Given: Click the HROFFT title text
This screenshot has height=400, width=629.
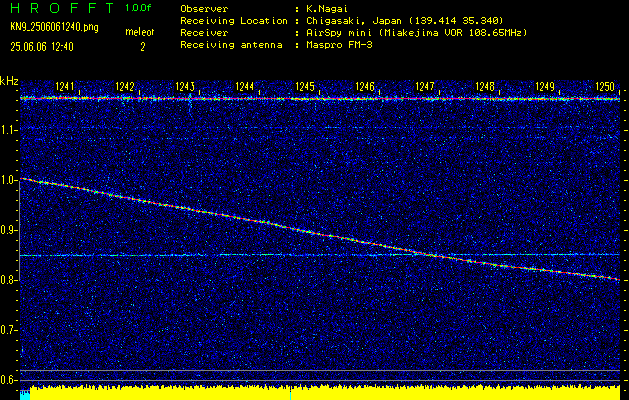Looking at the screenshot, I should (62, 8).
